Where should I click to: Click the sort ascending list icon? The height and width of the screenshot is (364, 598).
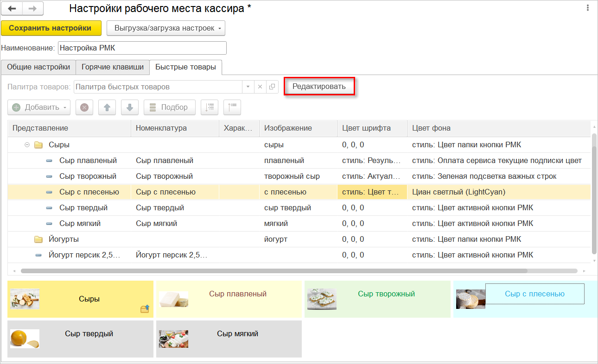point(210,107)
